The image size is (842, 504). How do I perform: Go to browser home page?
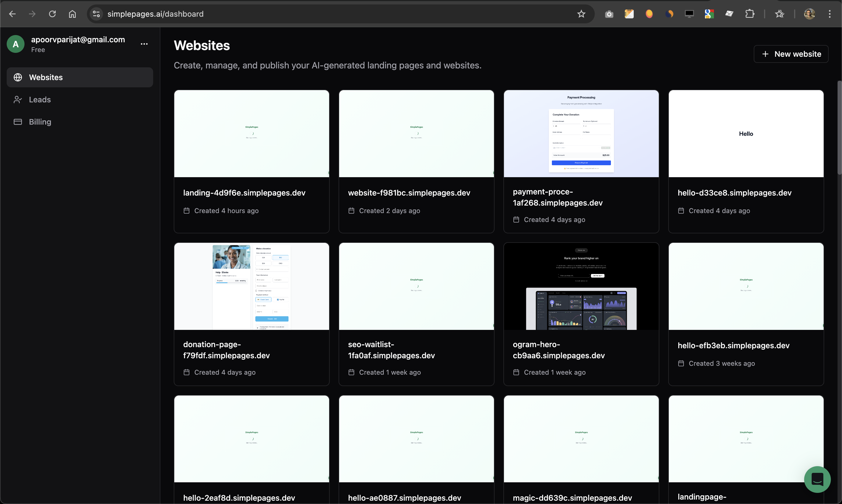click(x=72, y=14)
